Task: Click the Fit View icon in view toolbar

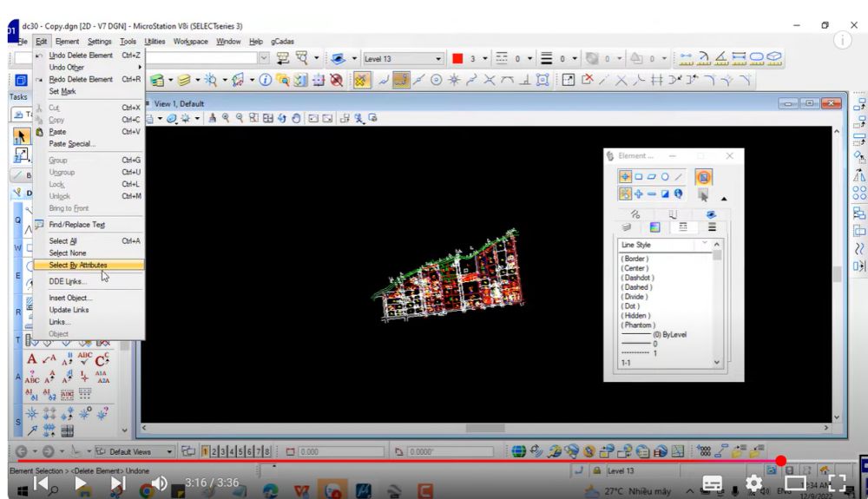Action: [268, 118]
